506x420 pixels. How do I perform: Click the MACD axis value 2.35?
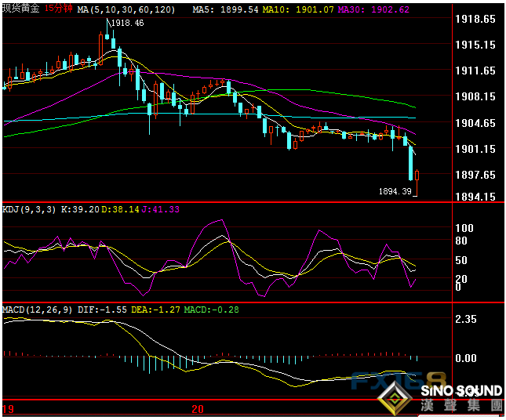(x=467, y=319)
